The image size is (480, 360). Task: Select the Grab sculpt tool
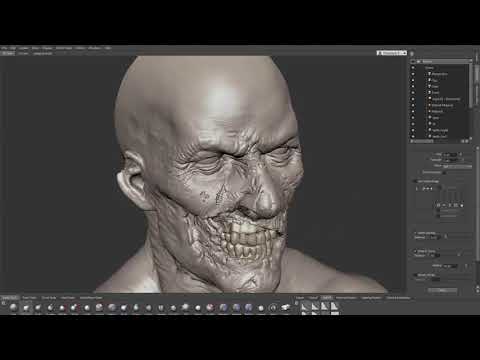(38, 308)
